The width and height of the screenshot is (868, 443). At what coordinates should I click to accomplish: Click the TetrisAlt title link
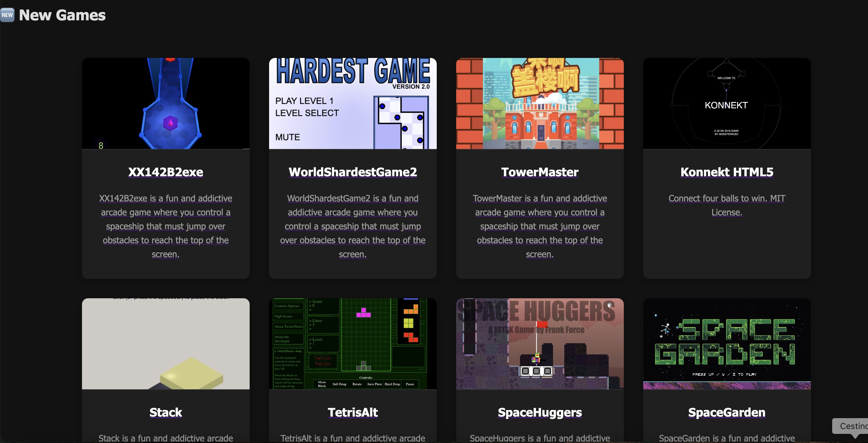(x=353, y=412)
